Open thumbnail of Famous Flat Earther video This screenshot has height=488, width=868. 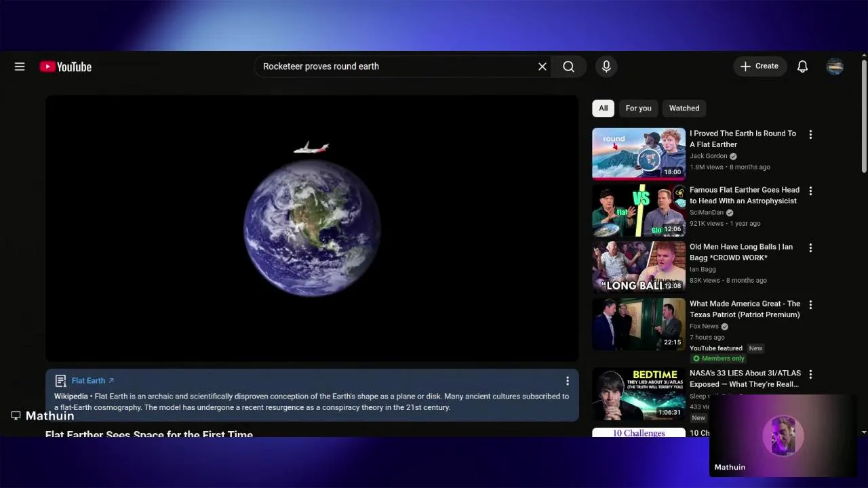click(639, 211)
